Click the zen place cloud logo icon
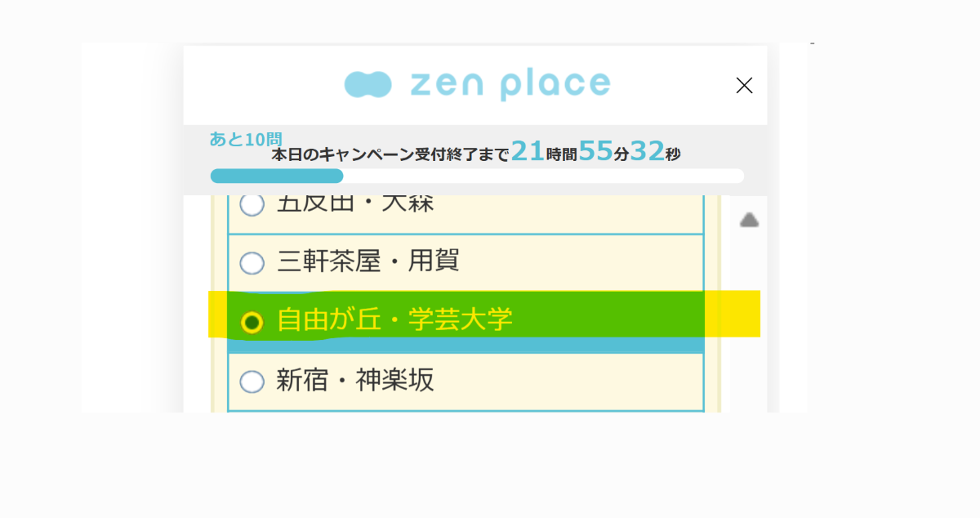This screenshot has width=980, height=518. click(x=368, y=84)
